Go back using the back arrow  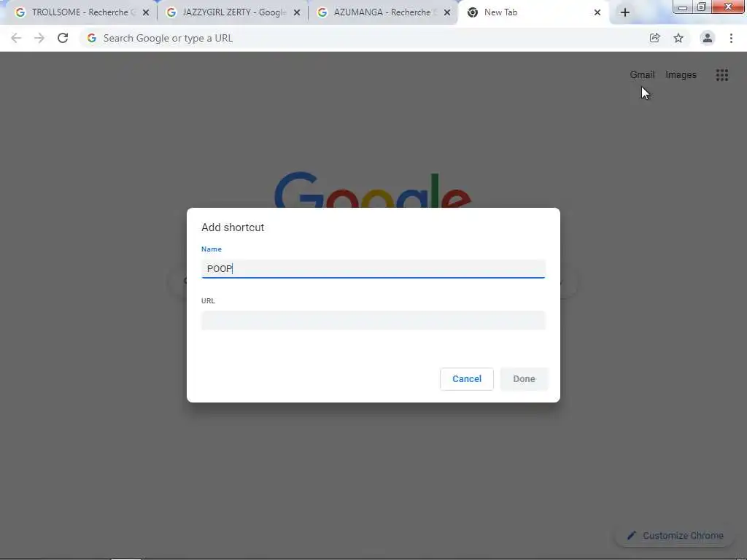click(x=16, y=38)
